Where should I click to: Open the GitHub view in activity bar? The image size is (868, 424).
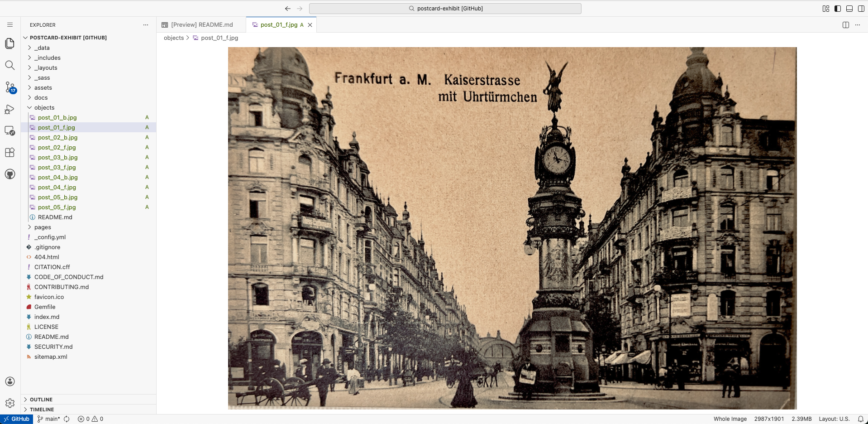pos(10,174)
